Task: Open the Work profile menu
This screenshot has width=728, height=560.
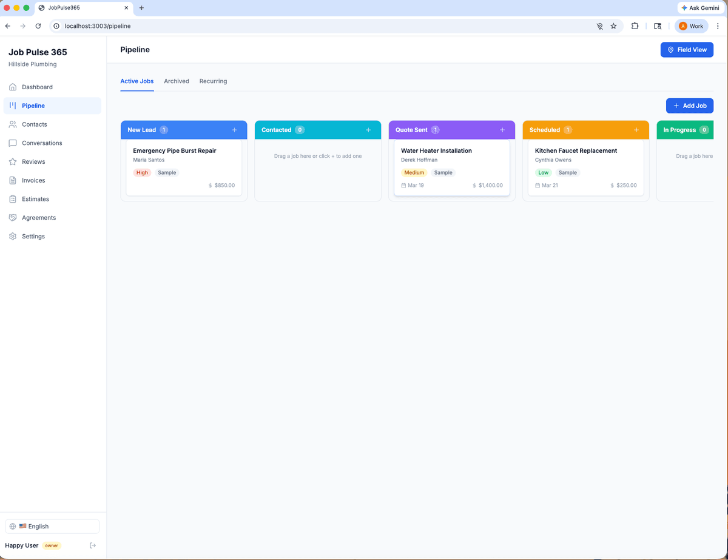Action: 691,26
